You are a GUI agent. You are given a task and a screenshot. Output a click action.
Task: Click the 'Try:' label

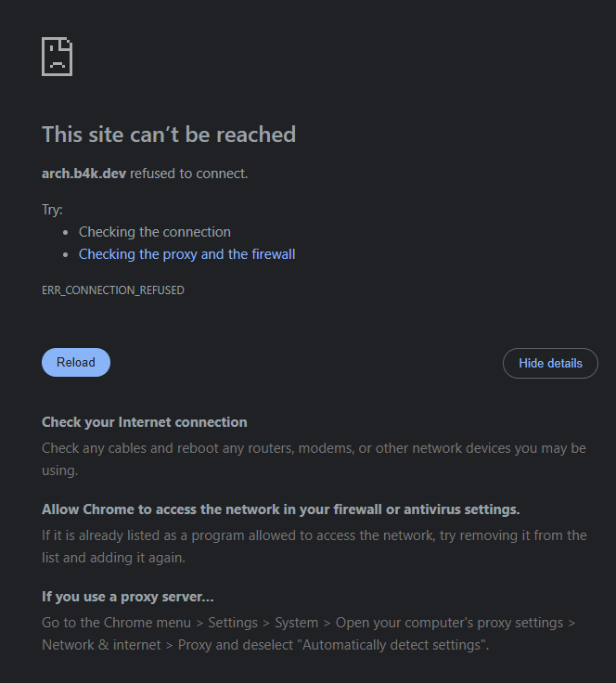52,210
